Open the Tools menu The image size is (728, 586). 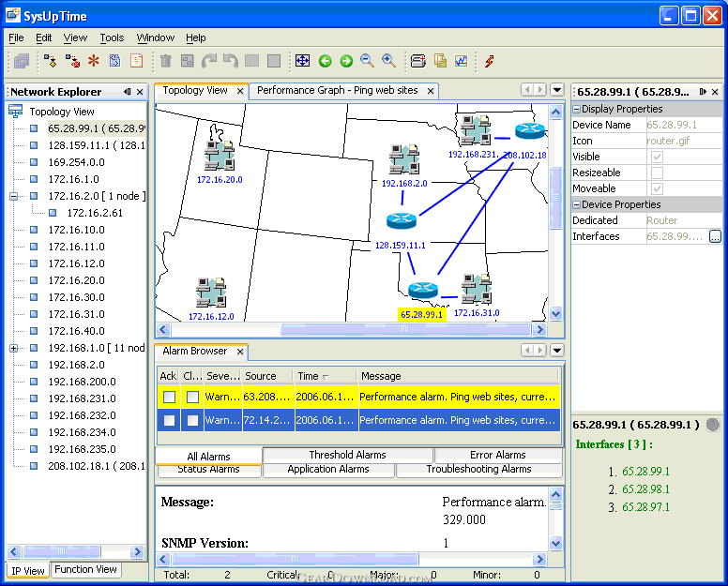tap(112, 38)
